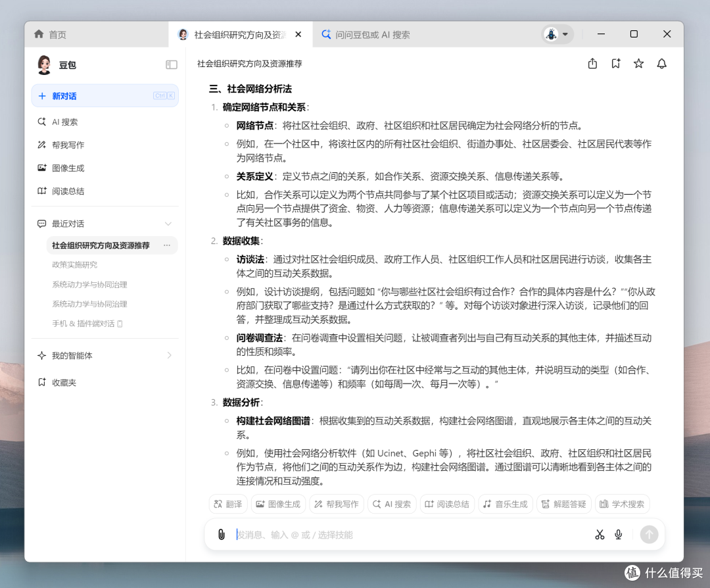Image resolution: width=710 pixels, height=588 pixels.
Task: Click the scissors screenshot icon in input bar
Action: pos(600,535)
